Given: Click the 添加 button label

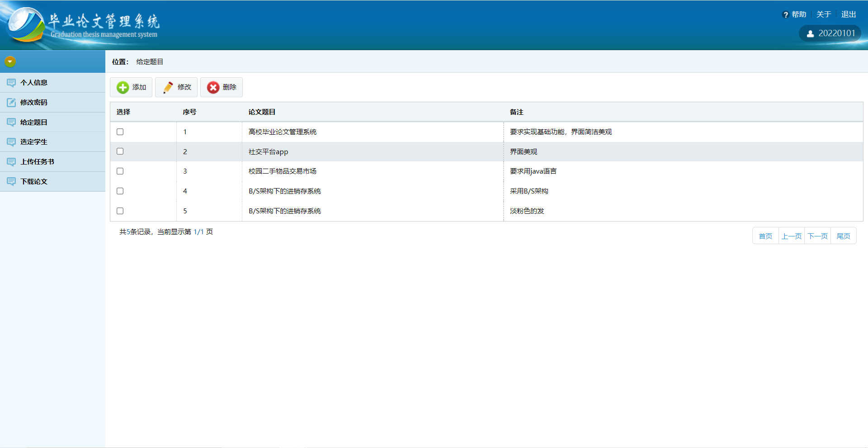Looking at the screenshot, I should [x=139, y=87].
